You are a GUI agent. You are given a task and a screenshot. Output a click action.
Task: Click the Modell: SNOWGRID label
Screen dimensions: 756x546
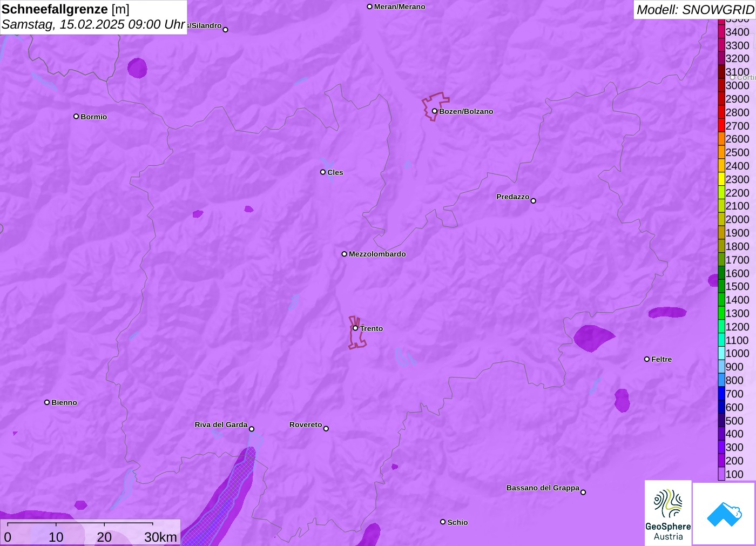(695, 10)
